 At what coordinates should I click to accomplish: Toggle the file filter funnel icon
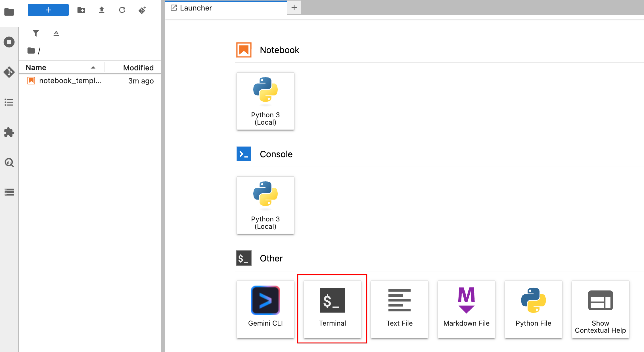click(36, 33)
